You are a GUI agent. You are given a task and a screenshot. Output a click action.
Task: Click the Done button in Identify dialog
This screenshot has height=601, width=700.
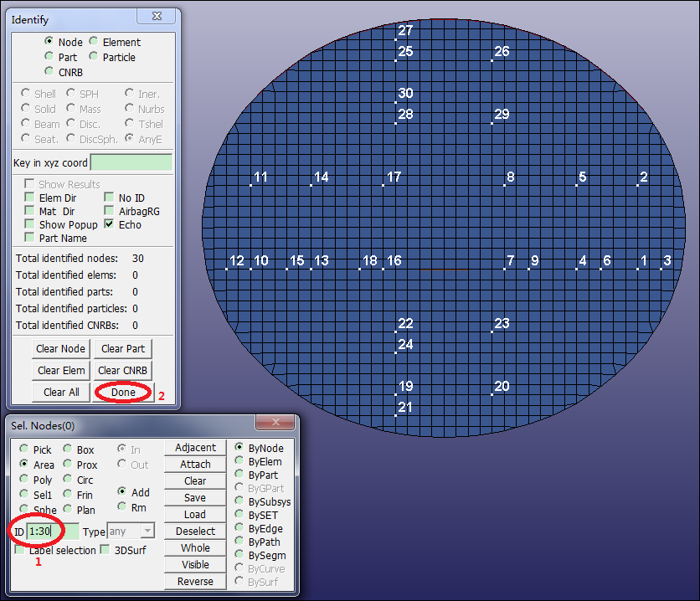coord(123,392)
